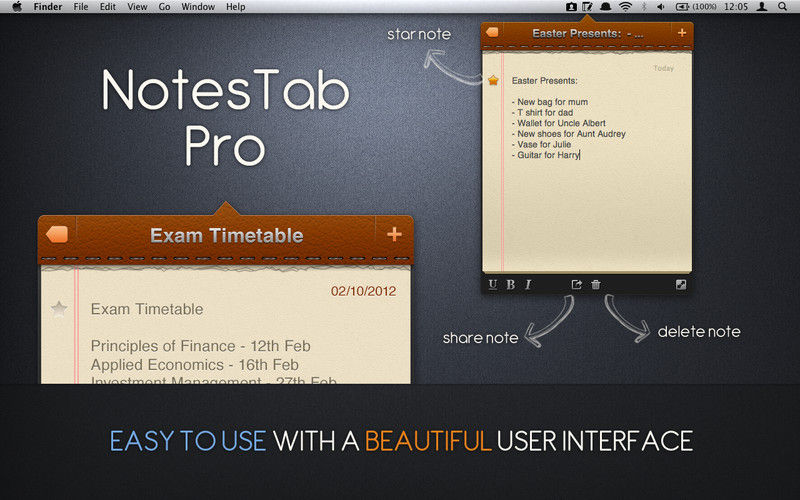Add new note with plus in Easter Presents window

pos(682,33)
